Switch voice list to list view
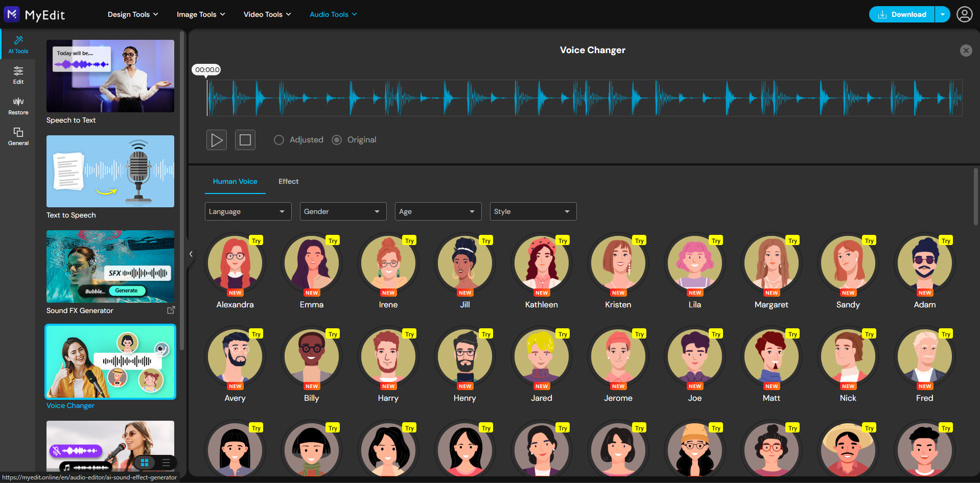980x483 pixels. 166,463
